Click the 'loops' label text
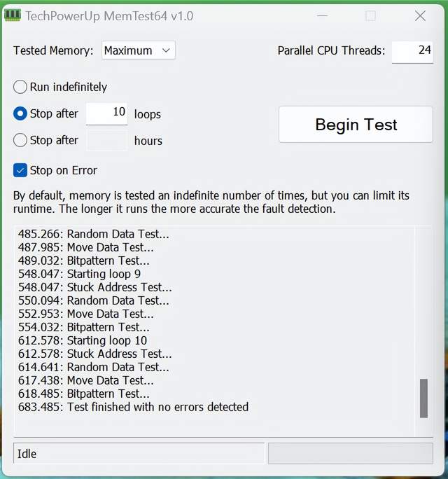Image resolution: width=448 pixels, height=479 pixels. (x=148, y=114)
